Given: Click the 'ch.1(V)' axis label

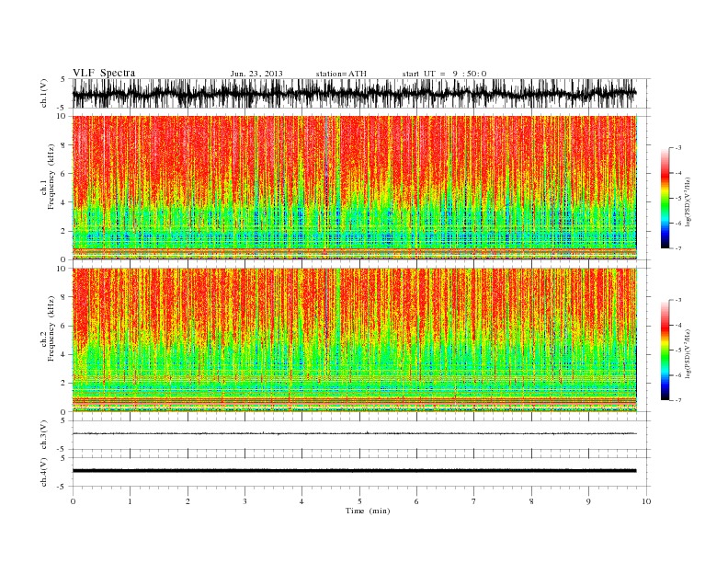Looking at the screenshot, I should 44,93.
